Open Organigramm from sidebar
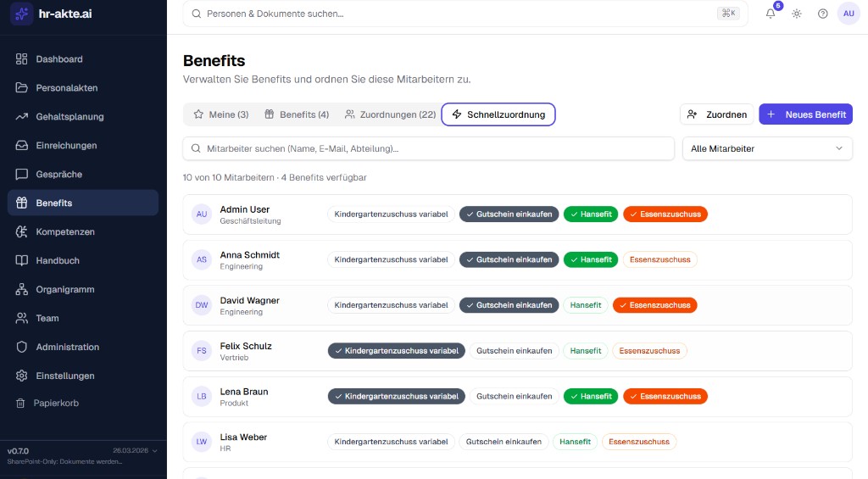Screen dimensions: 868x479 [65, 289]
